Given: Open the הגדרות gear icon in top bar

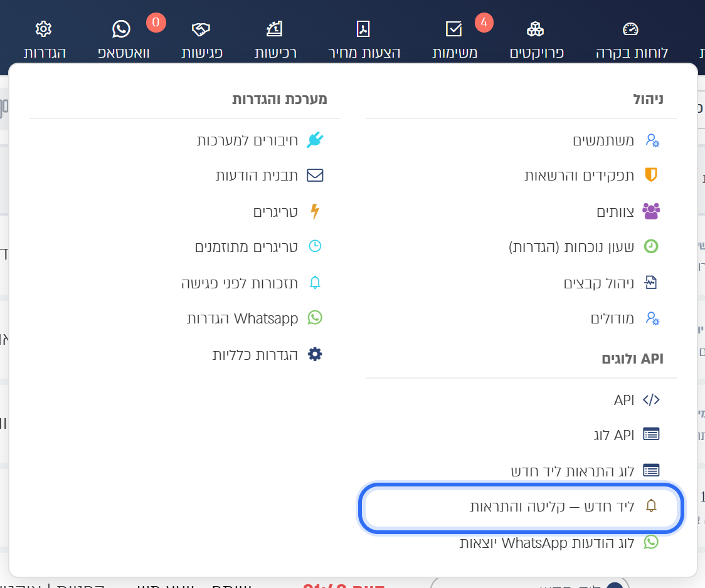Looking at the screenshot, I should click(x=44, y=29).
